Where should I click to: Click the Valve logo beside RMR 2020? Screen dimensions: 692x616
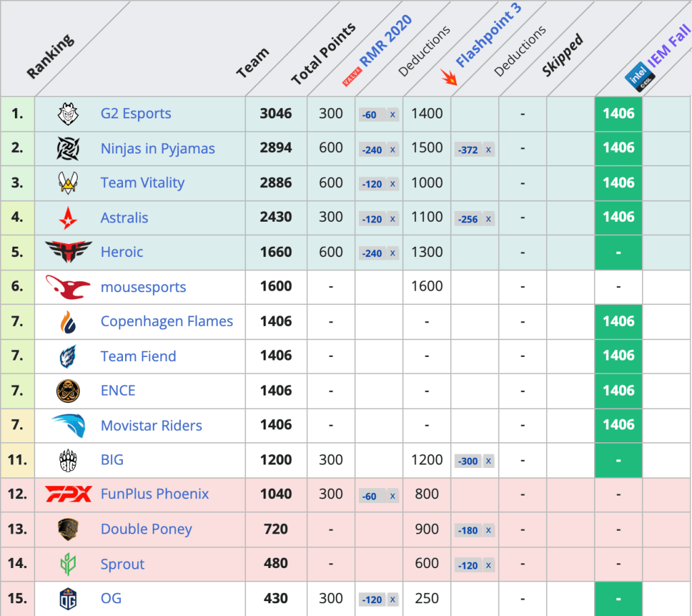[351, 77]
